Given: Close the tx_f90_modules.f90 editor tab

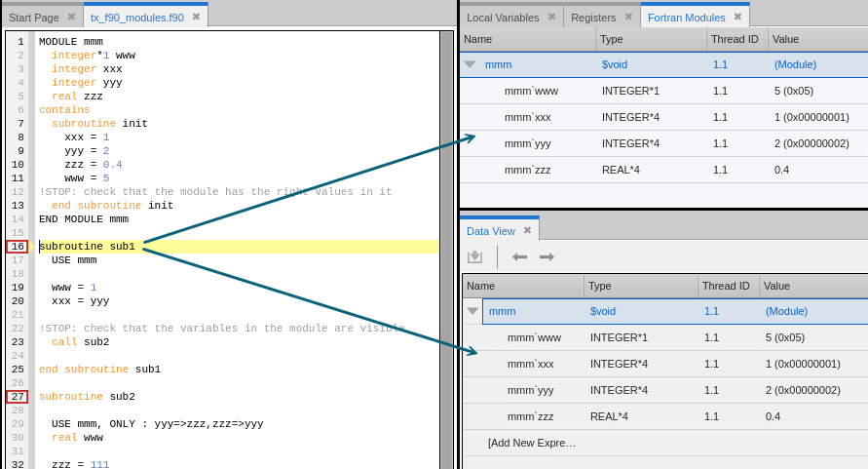Looking at the screenshot, I should click(196, 17).
